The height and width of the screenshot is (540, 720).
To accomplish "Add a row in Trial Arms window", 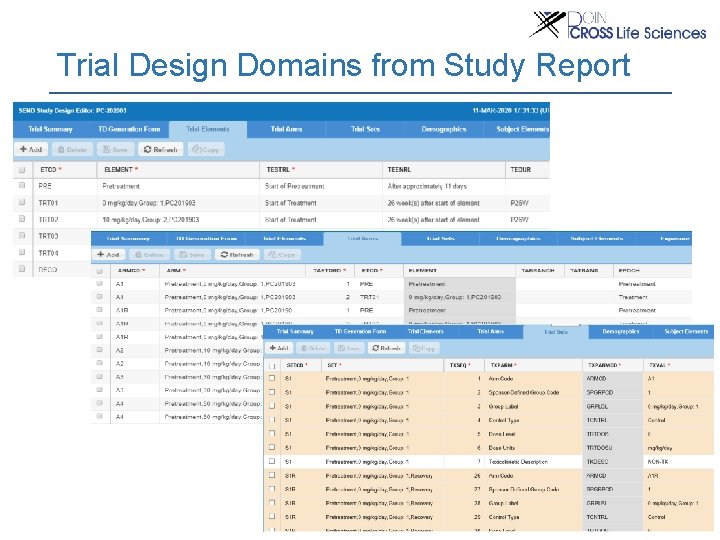I will [108, 254].
